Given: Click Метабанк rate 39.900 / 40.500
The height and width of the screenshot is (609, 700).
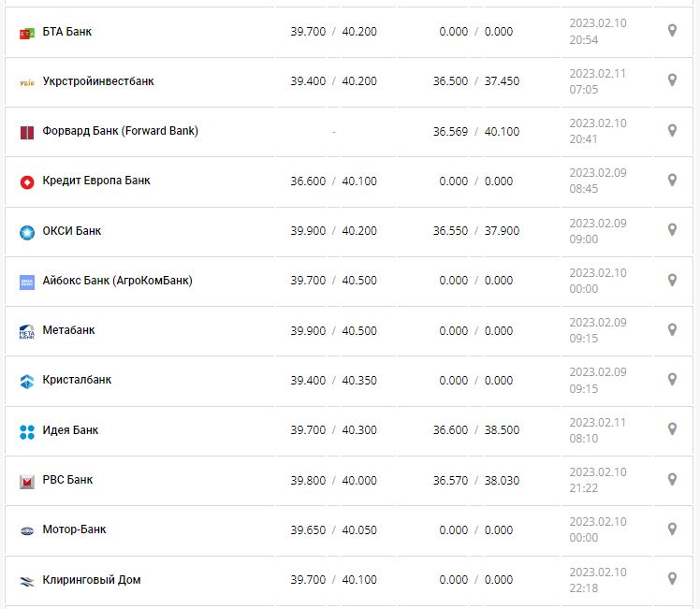Looking at the screenshot, I should pos(333,330).
